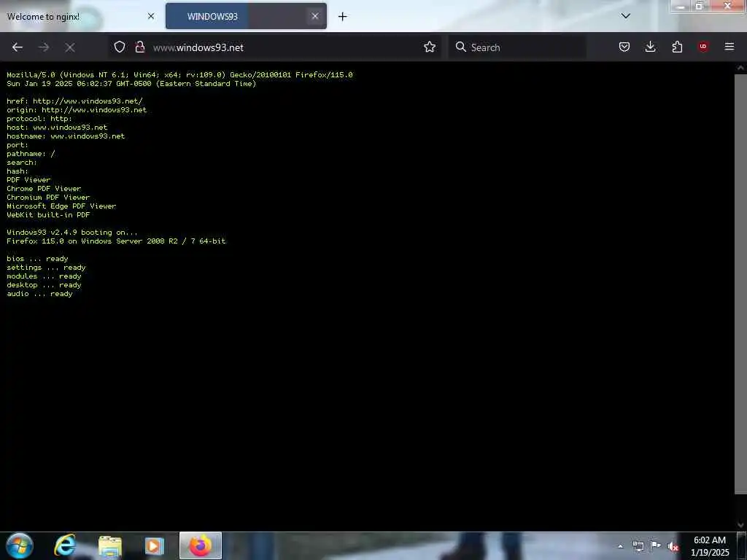Screen dimensions: 747x560
Task: Click the 'audio ... ready' line
Action: point(39,294)
